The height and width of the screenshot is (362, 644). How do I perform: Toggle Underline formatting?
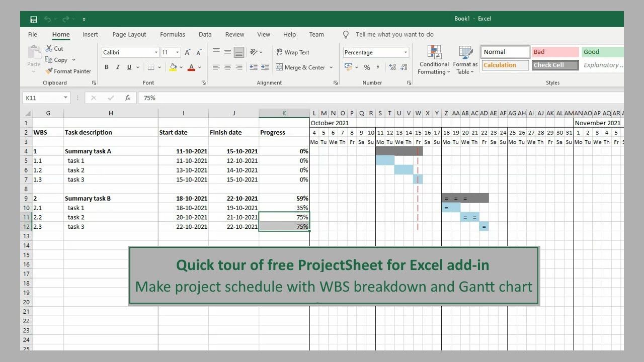tap(129, 67)
